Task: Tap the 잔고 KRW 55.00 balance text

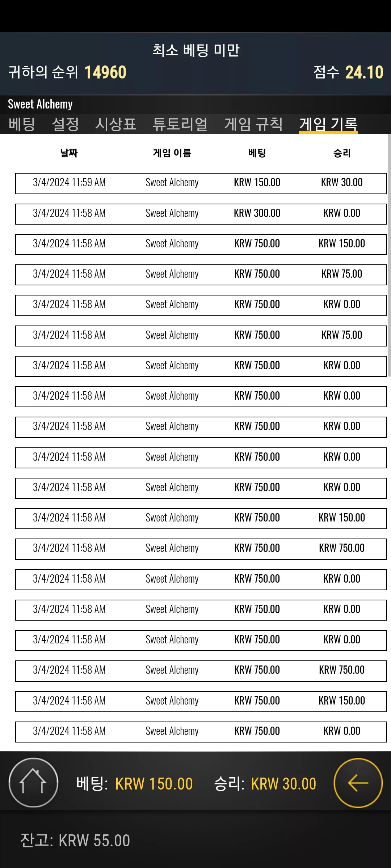Action: coord(75,841)
